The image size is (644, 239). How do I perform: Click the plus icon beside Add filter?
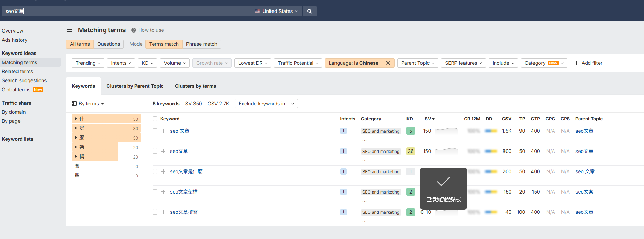click(x=576, y=63)
